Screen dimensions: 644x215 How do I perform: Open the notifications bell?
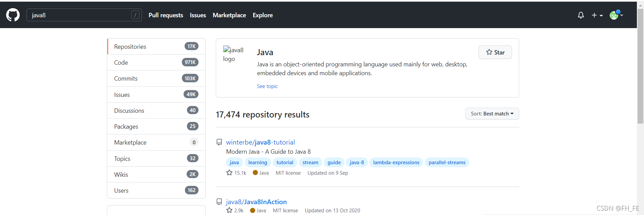point(581,15)
